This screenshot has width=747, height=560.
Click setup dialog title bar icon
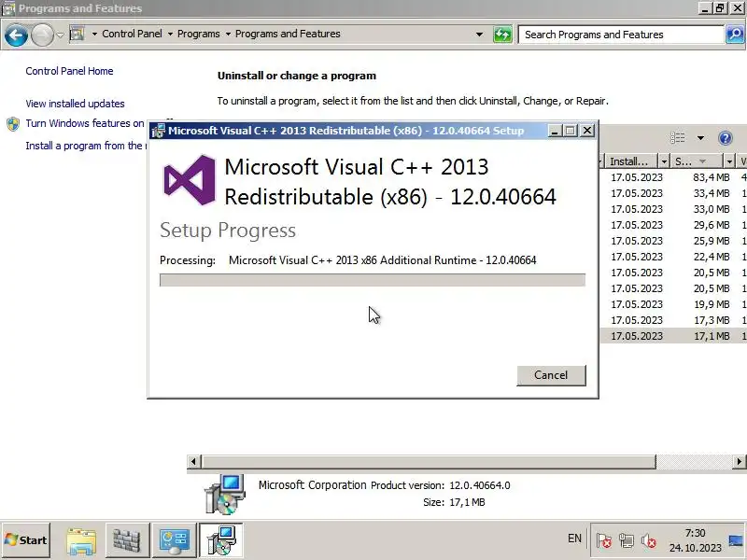(x=158, y=131)
